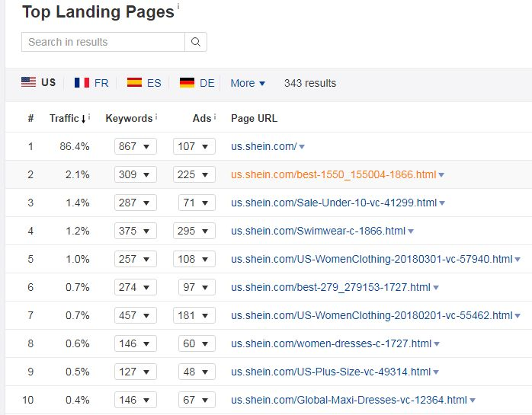Open the Global-Maxi-Dresses-vc-12364.html link
532x415 pixels.
[x=349, y=400]
